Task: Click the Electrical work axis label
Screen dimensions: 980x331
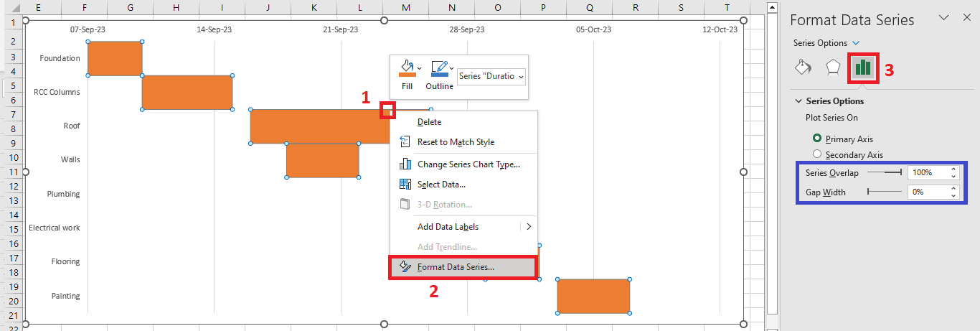Action: (55, 228)
